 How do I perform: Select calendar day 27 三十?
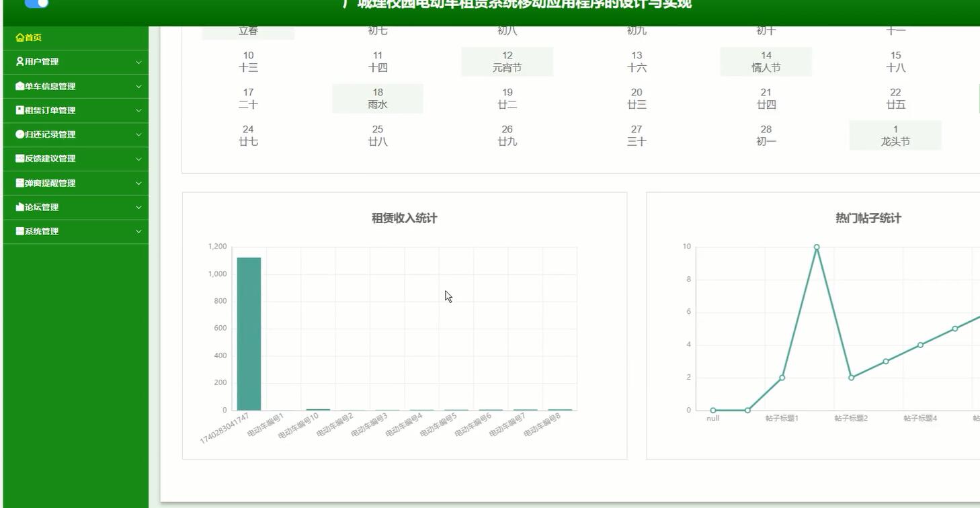pos(637,136)
